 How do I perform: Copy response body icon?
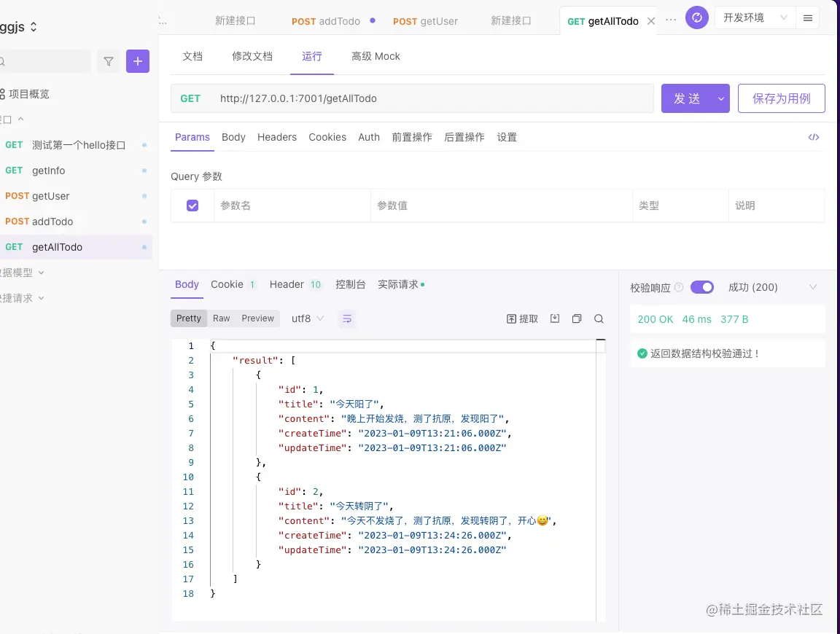point(577,318)
